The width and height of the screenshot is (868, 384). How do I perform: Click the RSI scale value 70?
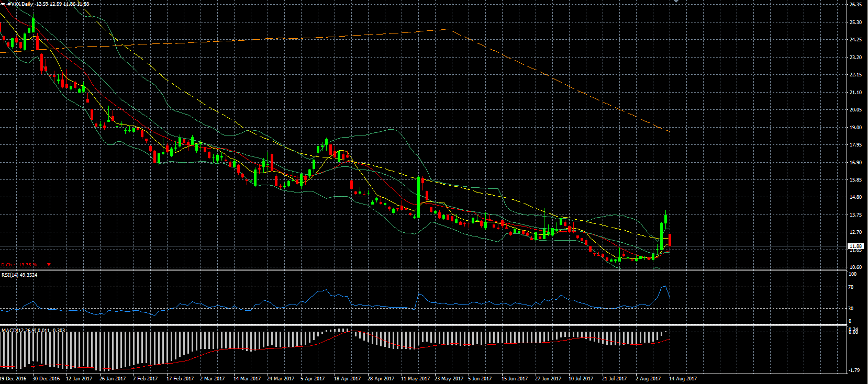[851, 287]
